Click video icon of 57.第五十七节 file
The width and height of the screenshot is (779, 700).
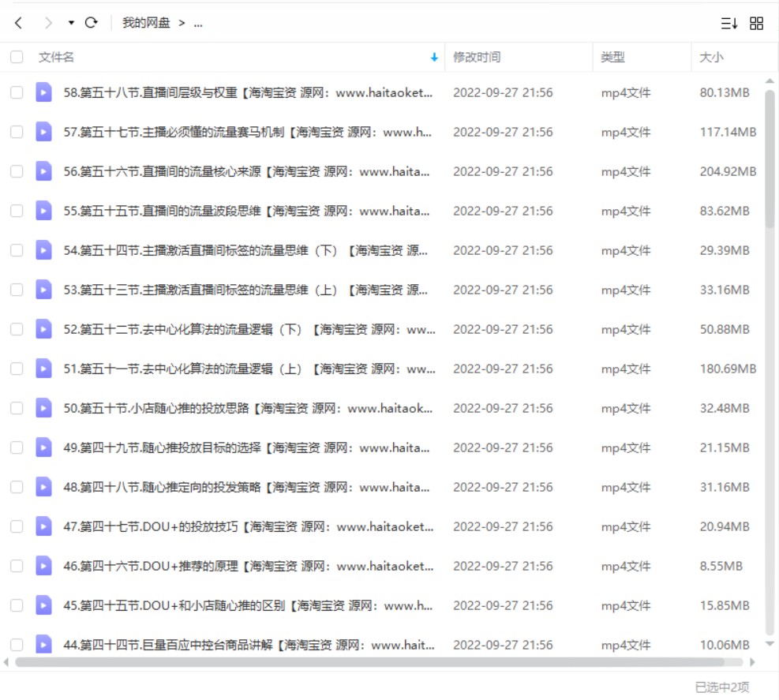(43, 132)
